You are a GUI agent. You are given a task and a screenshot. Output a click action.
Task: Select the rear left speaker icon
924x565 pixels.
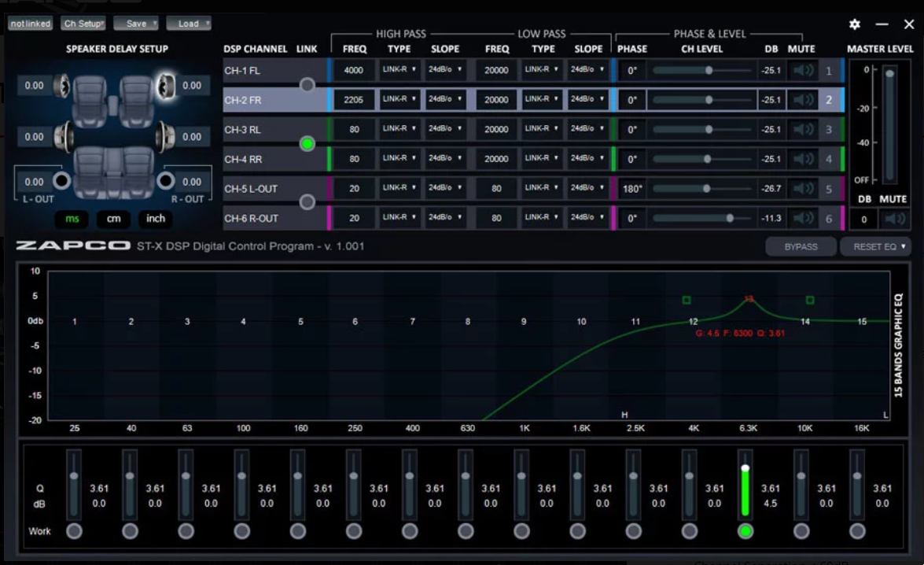click(x=64, y=137)
